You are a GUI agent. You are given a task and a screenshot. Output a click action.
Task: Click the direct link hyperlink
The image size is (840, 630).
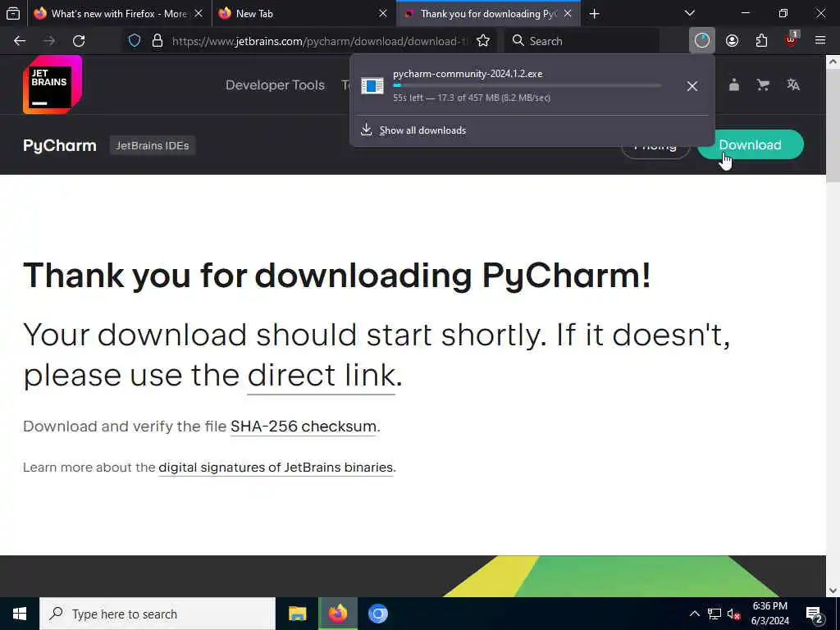tap(321, 375)
